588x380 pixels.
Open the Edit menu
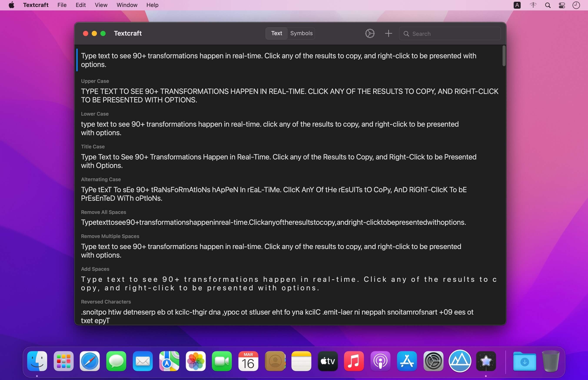(81, 5)
